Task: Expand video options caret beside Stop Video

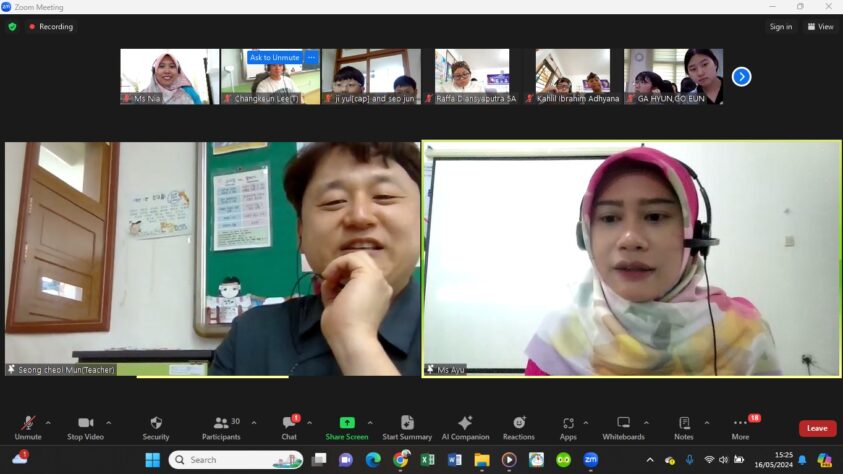Action: 109,422
